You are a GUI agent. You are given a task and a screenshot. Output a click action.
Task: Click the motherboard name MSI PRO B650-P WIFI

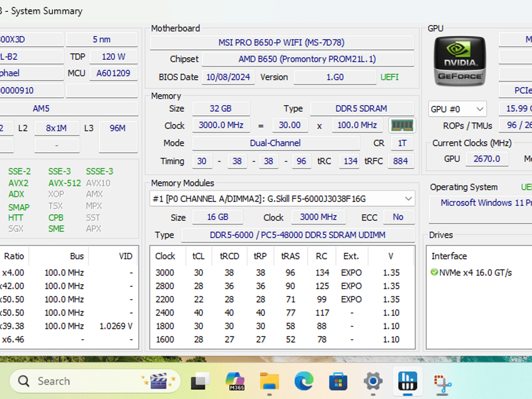[282, 42]
